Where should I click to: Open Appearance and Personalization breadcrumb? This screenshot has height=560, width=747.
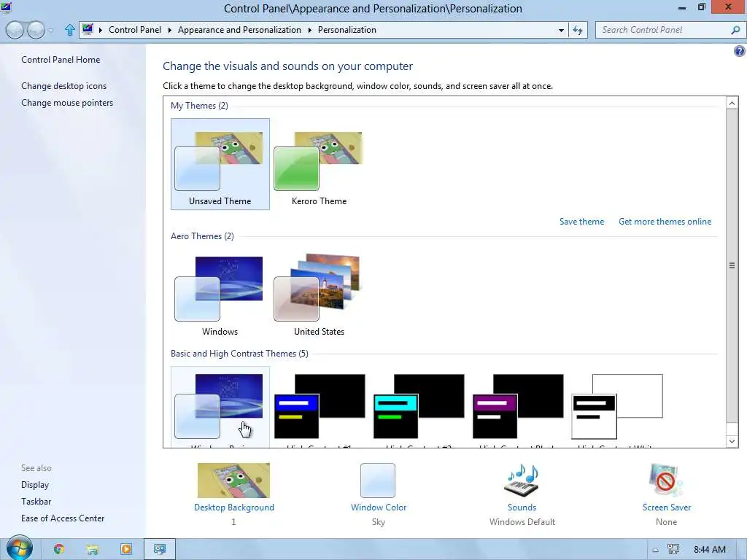click(x=239, y=29)
